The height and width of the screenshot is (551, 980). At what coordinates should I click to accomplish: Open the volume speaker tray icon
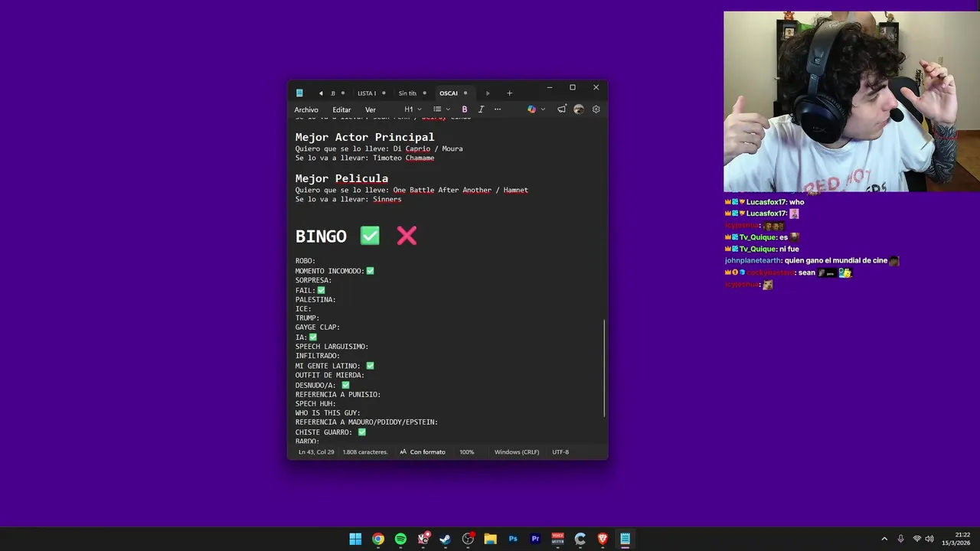(x=929, y=539)
